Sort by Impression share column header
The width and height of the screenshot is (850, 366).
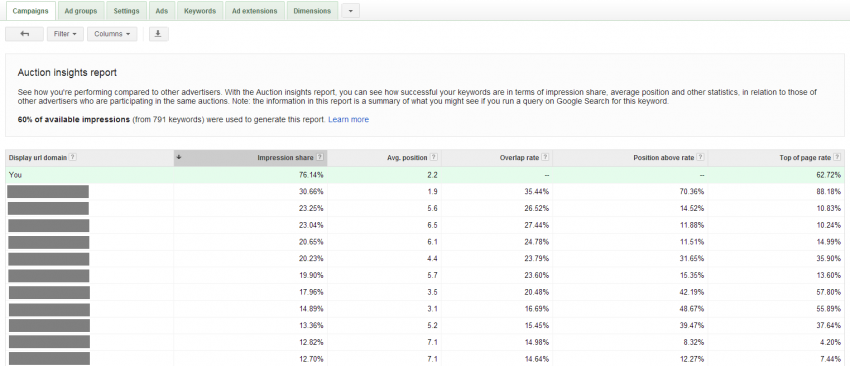tap(285, 158)
